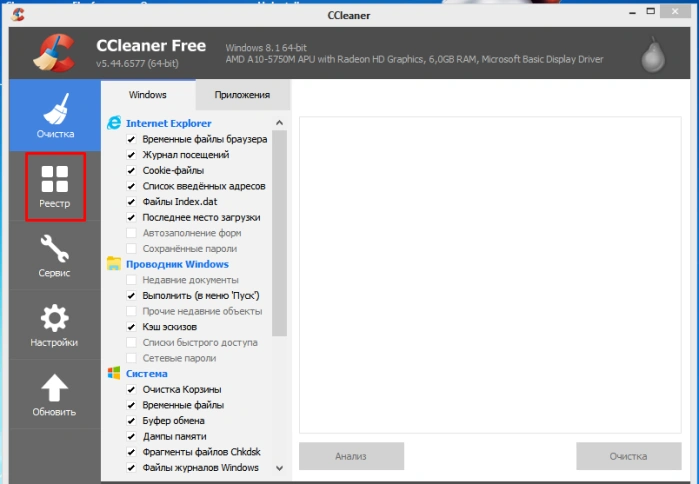Click scroll down arrow in options list
The image size is (699, 484).
coord(280,468)
